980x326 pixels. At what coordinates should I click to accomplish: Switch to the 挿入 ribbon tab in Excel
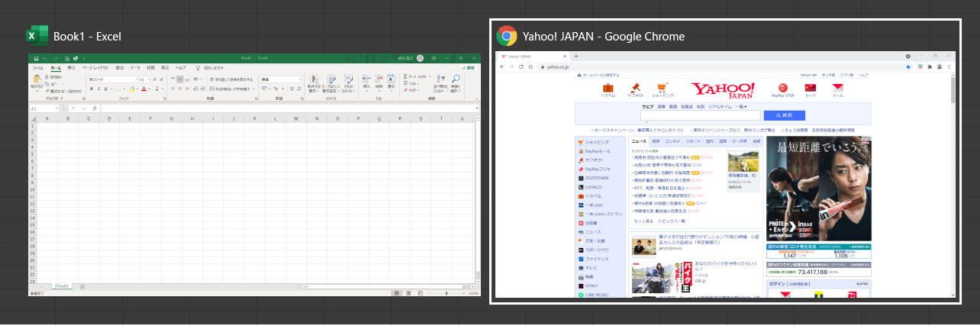pos(72,67)
